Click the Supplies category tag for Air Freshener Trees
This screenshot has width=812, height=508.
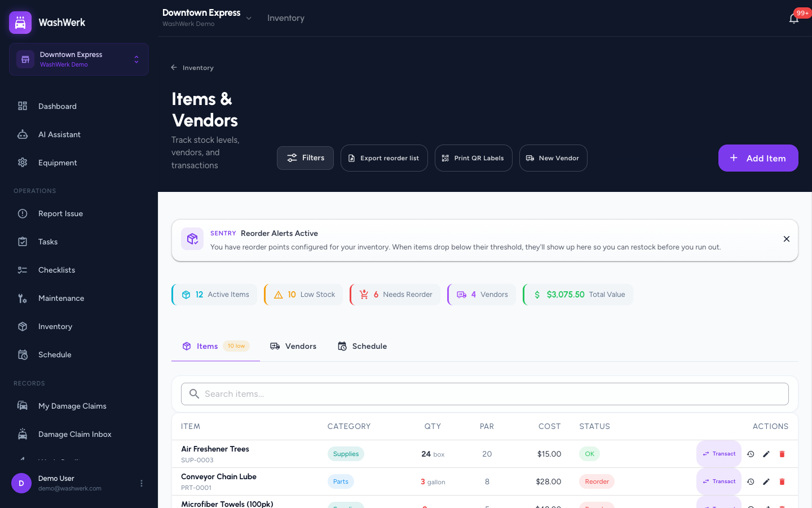pos(346,454)
